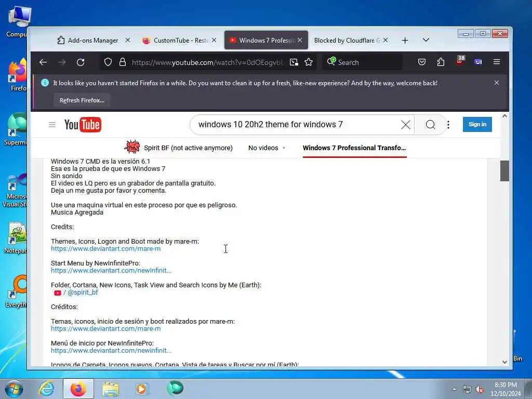Click the Refresh Firefox... button
The image size is (532, 399).
click(x=82, y=100)
